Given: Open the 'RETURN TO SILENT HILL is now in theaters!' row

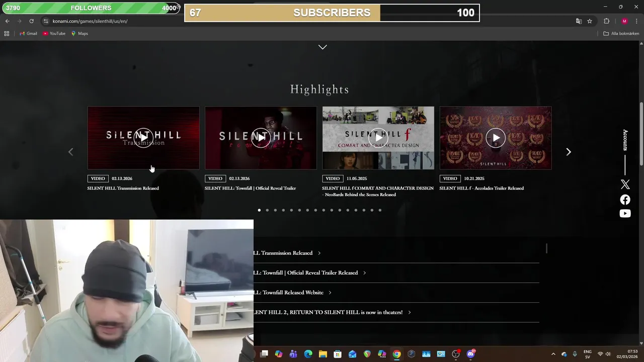Looking at the screenshot, I should tap(396, 312).
